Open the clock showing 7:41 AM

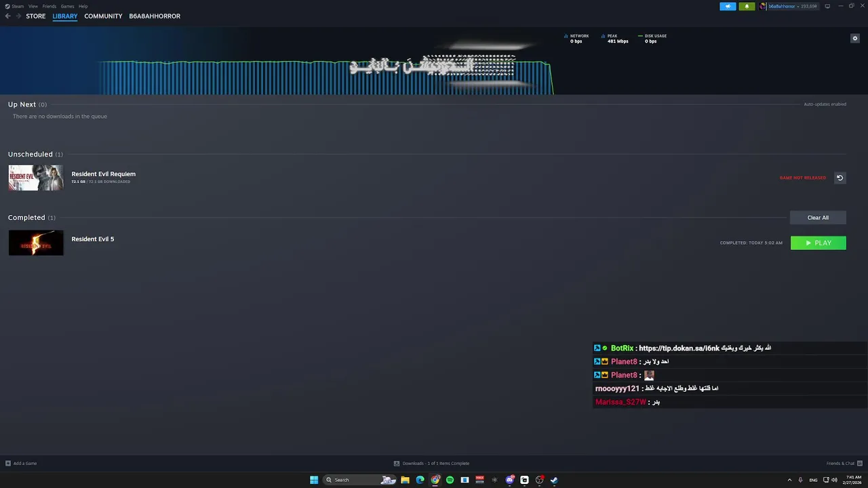(x=853, y=480)
